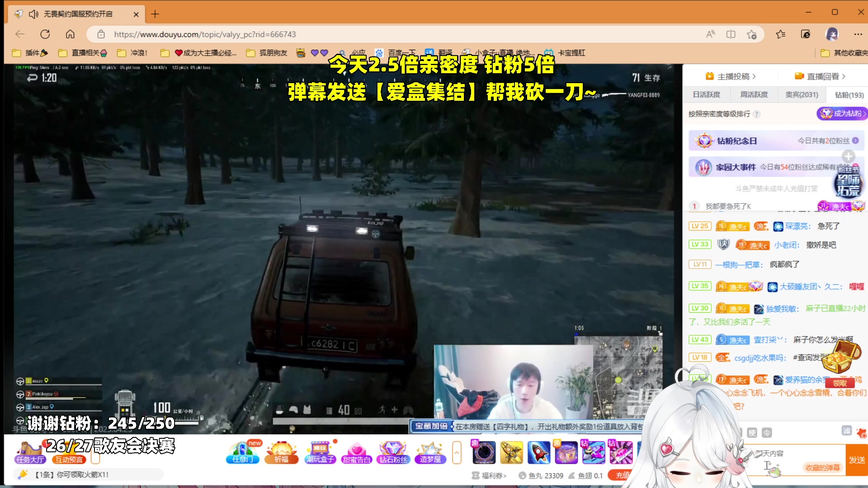
Task: Click the 甜蜜告白 heart icon
Action: tap(357, 452)
